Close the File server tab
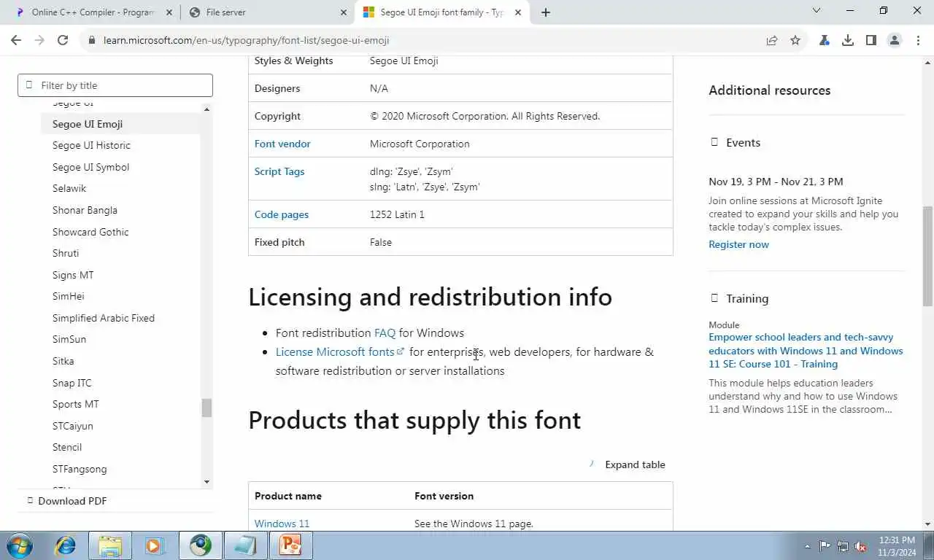Image resolution: width=934 pixels, height=560 pixels. pos(344,12)
